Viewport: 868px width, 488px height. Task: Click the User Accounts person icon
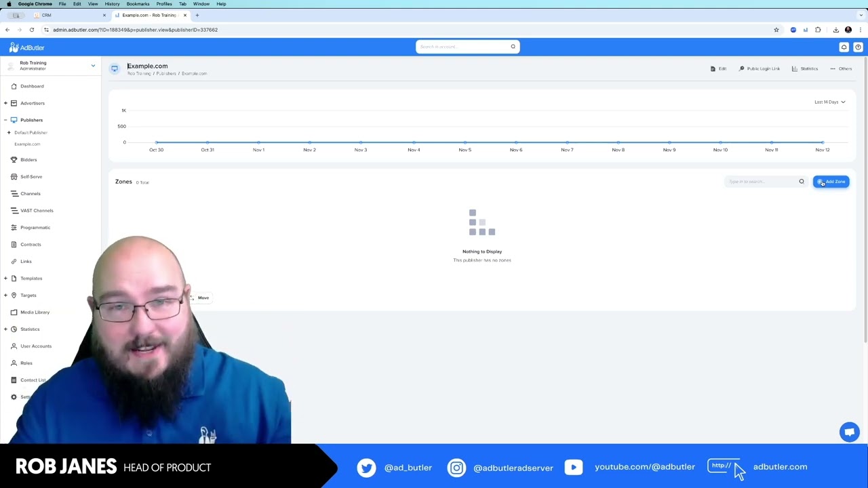[14, 346]
